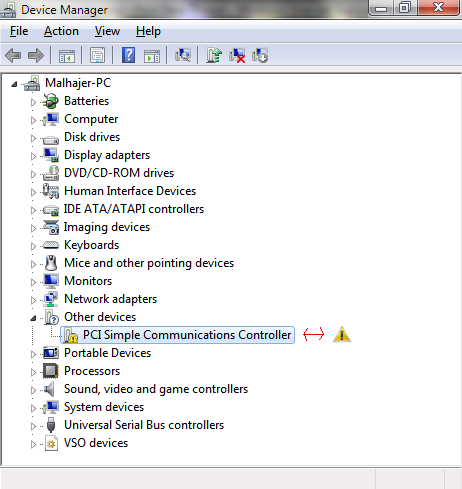The image size is (462, 489).
Task: Minimize the Device Manager window
Action: [x=381, y=8]
